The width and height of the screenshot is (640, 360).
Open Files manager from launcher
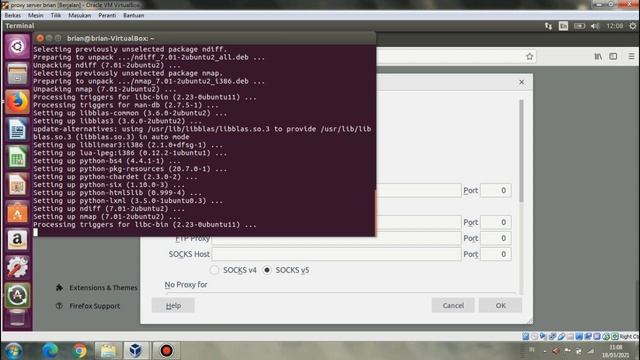pos(17,74)
